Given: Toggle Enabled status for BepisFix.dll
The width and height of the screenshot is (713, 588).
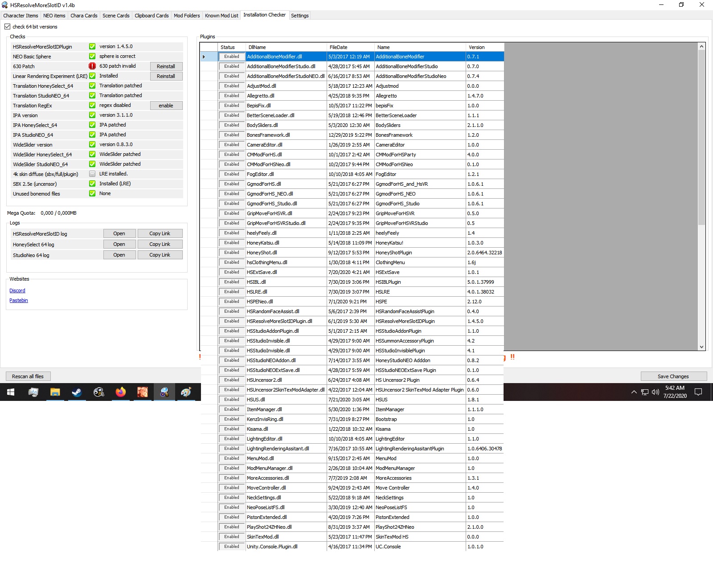Looking at the screenshot, I should pos(232,106).
